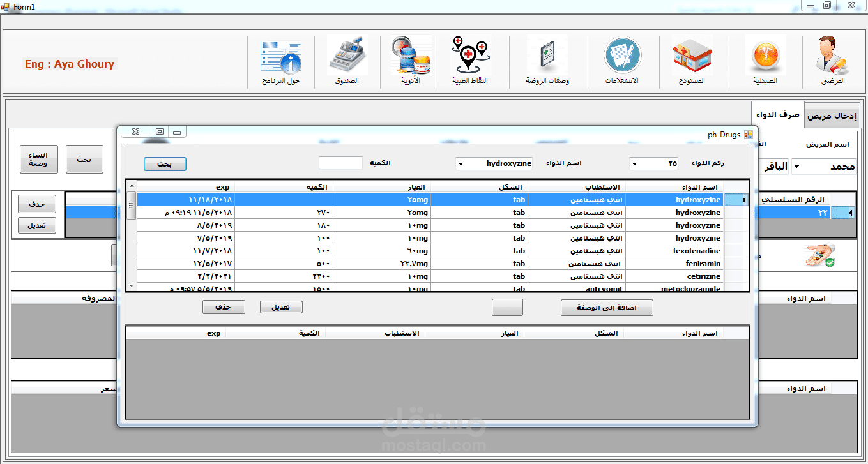Open the الأدوية (drugs) toolbar icon
The width and height of the screenshot is (868, 464).
[x=411, y=61]
